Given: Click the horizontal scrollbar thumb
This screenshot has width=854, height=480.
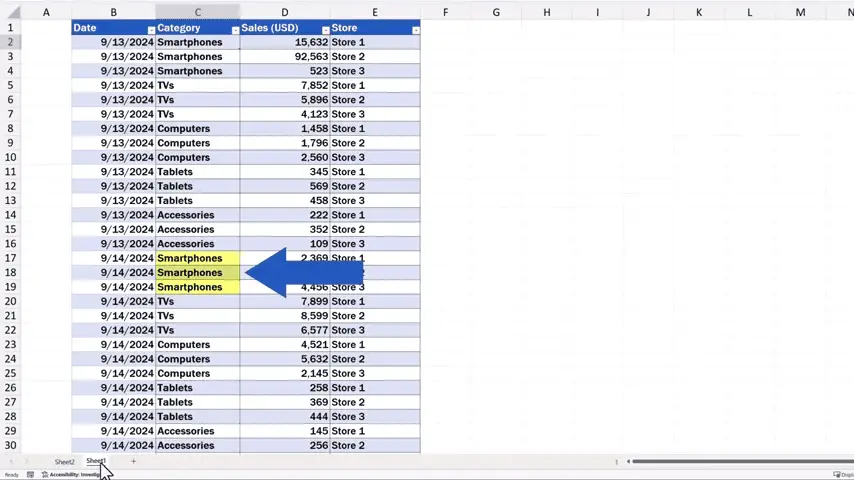Looking at the screenshot, I should 740,462.
